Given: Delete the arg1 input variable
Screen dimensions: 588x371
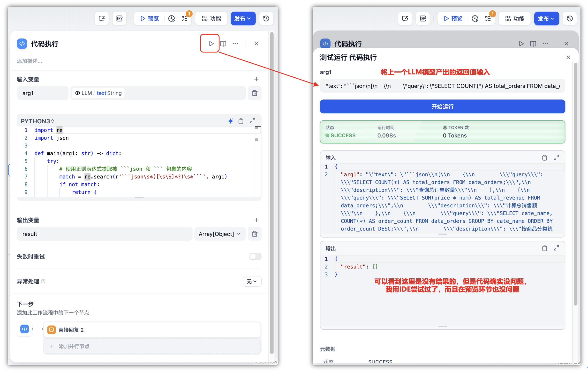Looking at the screenshot, I should 255,93.
